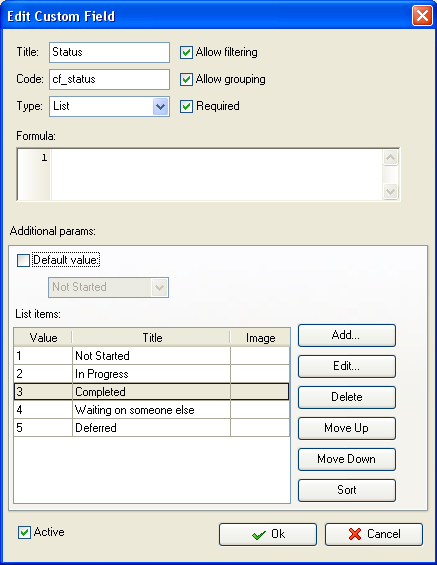
Task: Click the Move Up button
Action: pos(347,428)
